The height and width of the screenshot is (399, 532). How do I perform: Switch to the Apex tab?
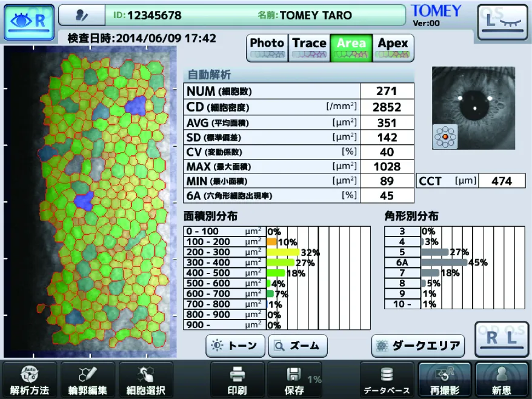pyautogui.click(x=393, y=48)
